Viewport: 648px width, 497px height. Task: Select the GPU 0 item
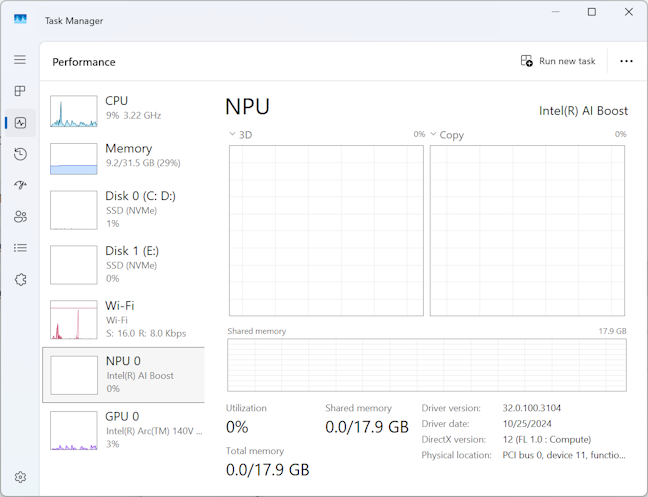coord(123,430)
